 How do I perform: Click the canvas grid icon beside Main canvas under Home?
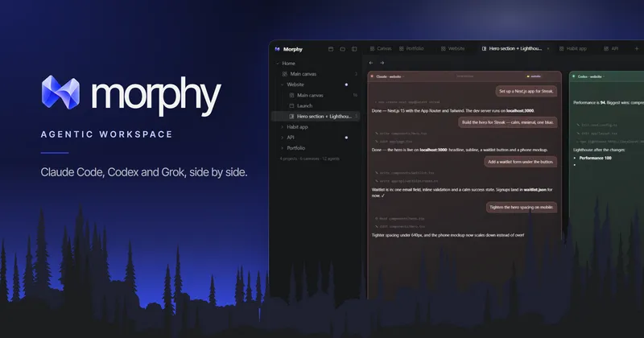point(285,74)
